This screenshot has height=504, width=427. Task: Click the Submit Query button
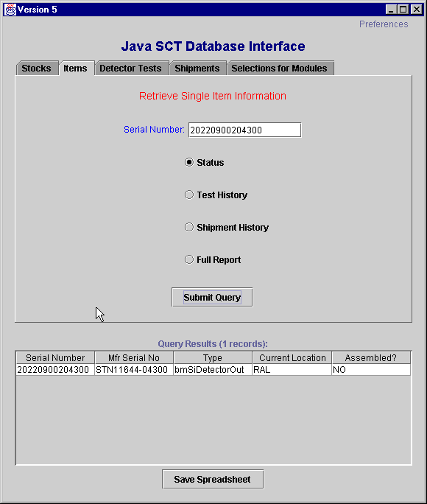pyautogui.click(x=212, y=298)
